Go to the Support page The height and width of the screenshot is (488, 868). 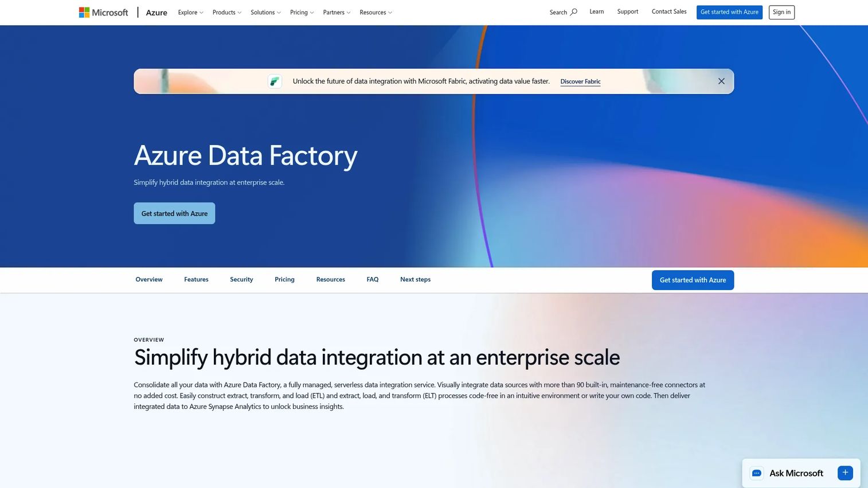(x=628, y=11)
